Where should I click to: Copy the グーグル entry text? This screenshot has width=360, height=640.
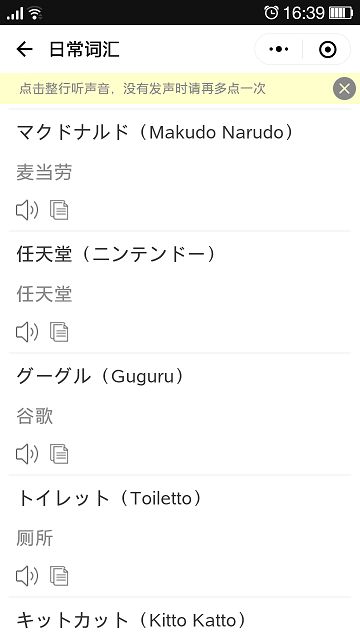pos(59,454)
